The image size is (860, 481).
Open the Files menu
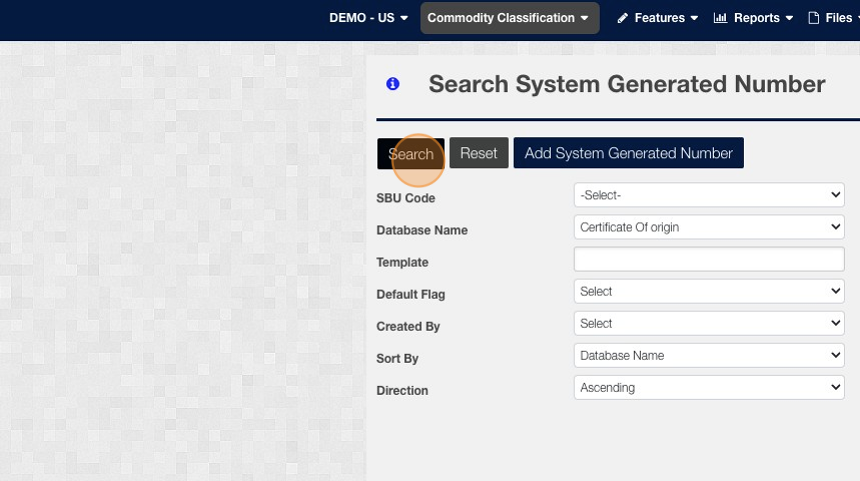[834, 18]
